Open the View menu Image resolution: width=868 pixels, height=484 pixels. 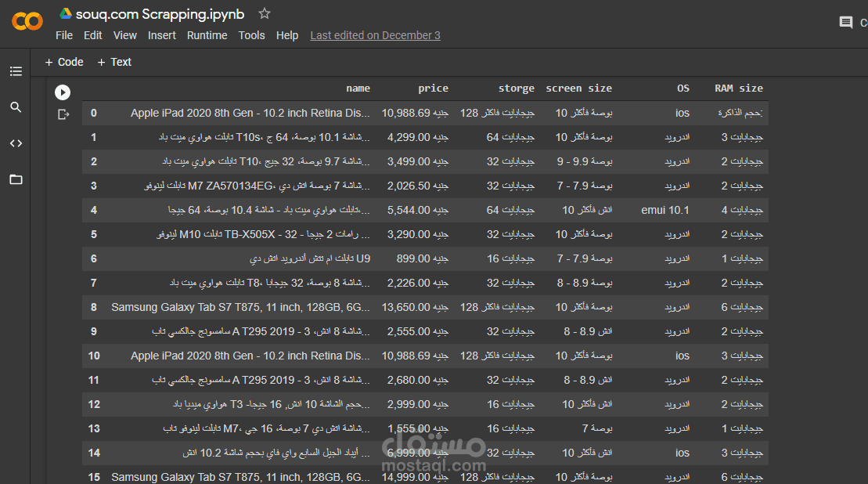click(x=125, y=35)
